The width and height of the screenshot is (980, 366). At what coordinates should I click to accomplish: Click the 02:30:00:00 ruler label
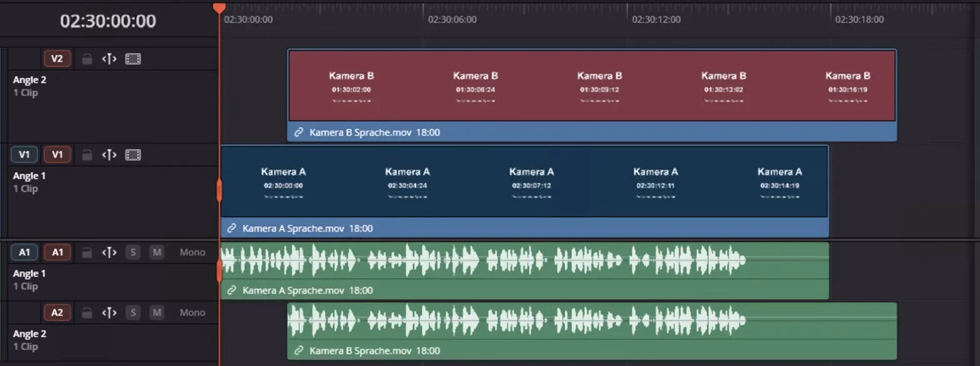coord(248,19)
